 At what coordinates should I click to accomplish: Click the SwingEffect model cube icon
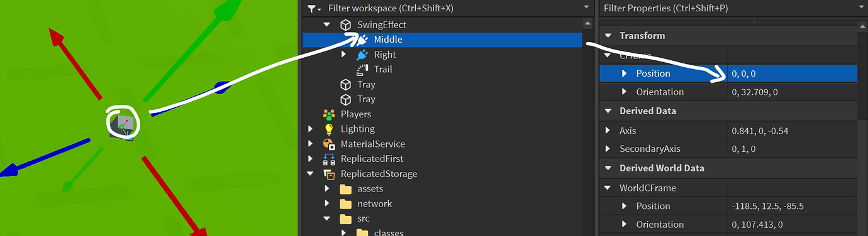(x=345, y=24)
